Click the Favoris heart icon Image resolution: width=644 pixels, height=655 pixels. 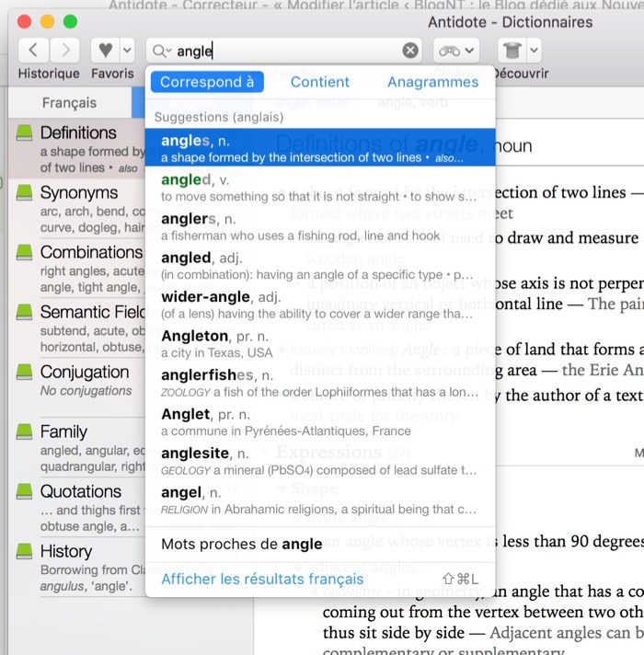[x=105, y=51]
